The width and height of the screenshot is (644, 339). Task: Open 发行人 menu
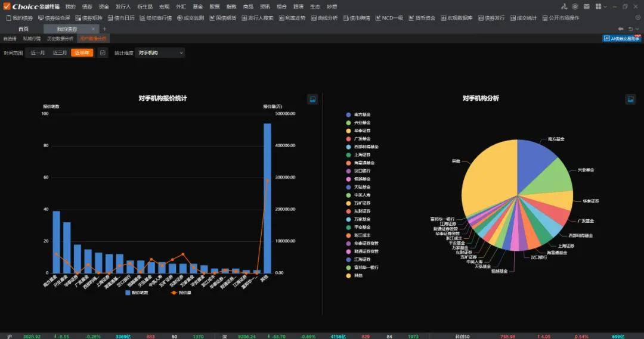click(x=123, y=7)
